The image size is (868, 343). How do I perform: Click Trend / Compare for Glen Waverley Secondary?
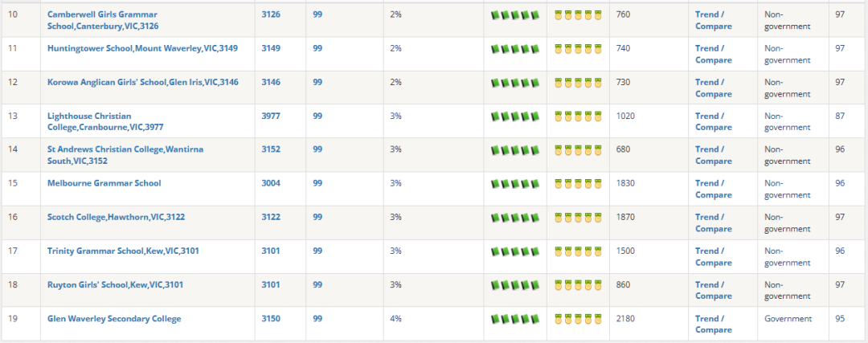coord(714,325)
